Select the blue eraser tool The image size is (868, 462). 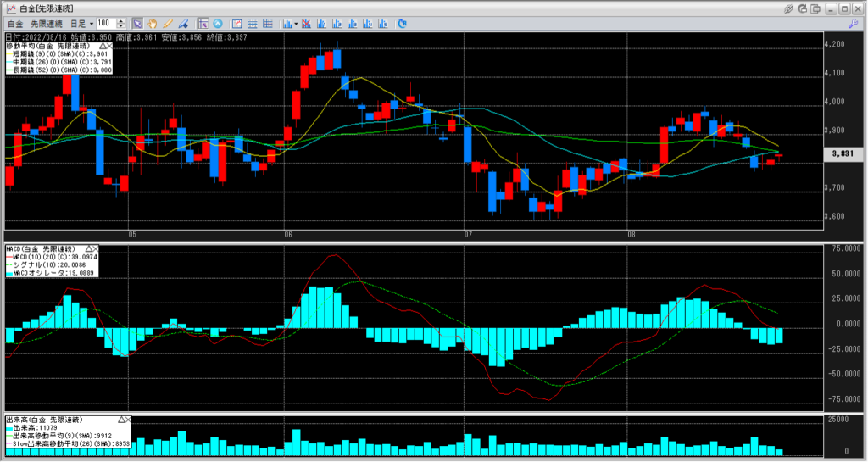[x=183, y=24]
